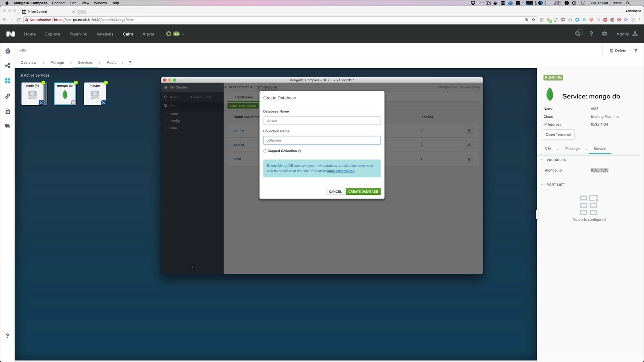The width and height of the screenshot is (644, 362).
Task: Switch to the Service tab in side panel
Action: 600,149
